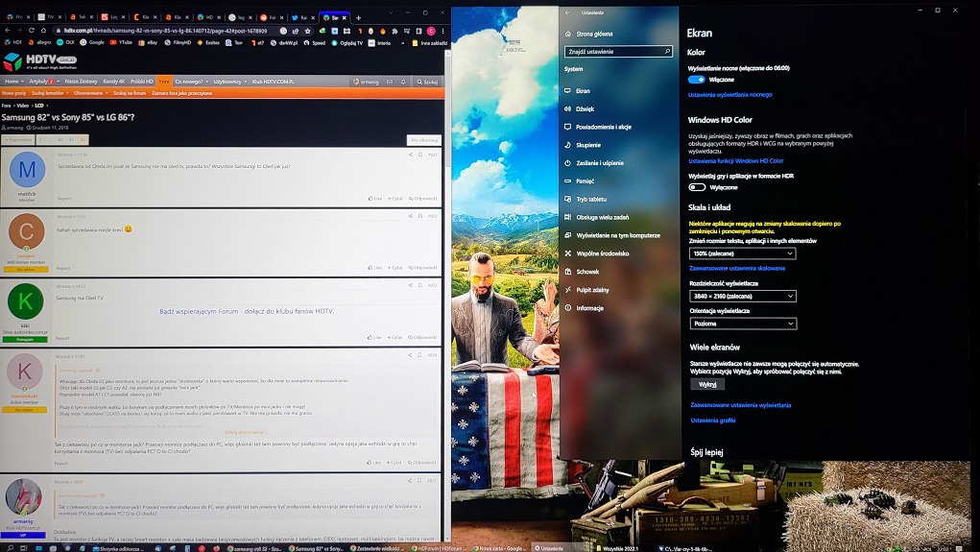Open the 150% scaling dropdown

point(743,253)
